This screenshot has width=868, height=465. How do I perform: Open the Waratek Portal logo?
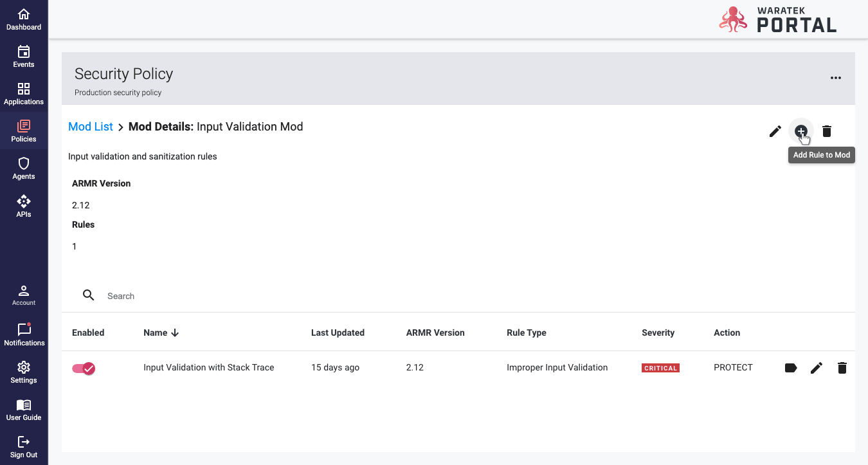coord(777,19)
